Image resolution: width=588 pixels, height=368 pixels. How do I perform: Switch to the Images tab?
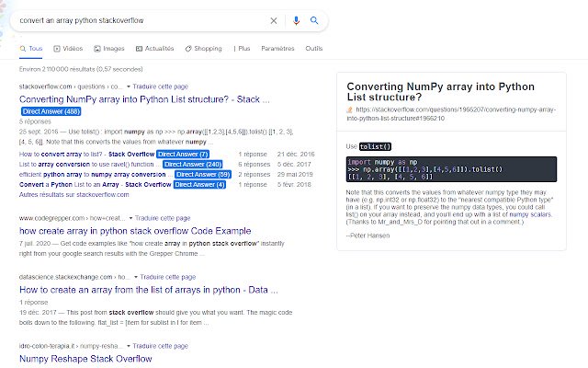tap(109, 49)
